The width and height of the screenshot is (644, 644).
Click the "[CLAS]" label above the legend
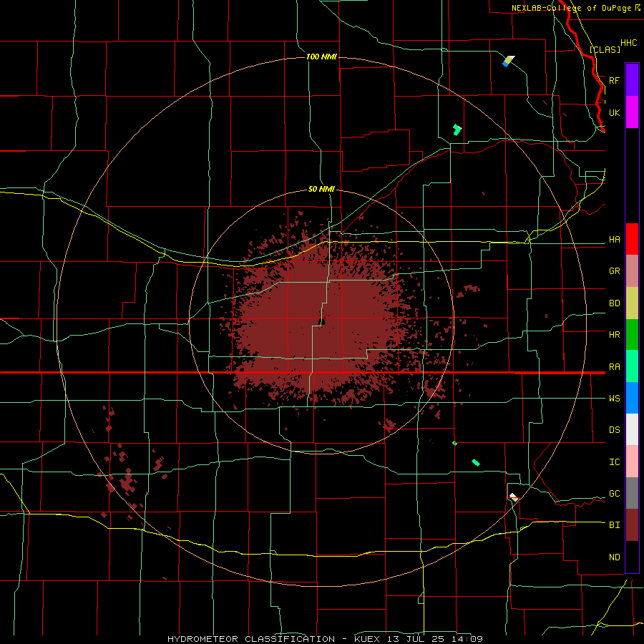click(605, 49)
